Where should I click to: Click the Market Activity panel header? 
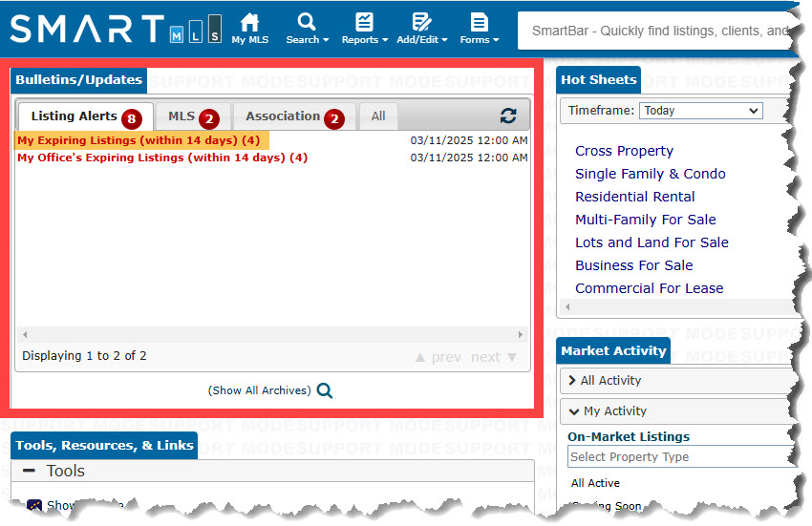click(613, 351)
